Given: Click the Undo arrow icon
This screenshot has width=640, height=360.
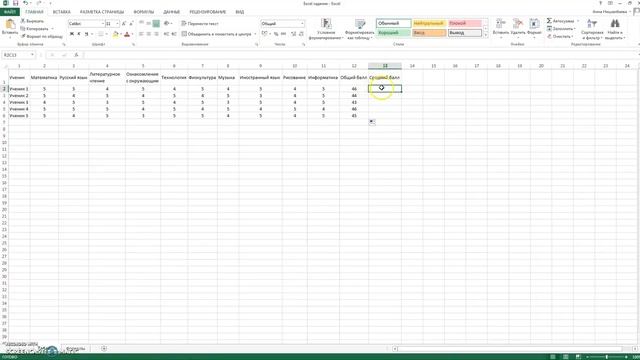Looking at the screenshot, I should [25, 3].
